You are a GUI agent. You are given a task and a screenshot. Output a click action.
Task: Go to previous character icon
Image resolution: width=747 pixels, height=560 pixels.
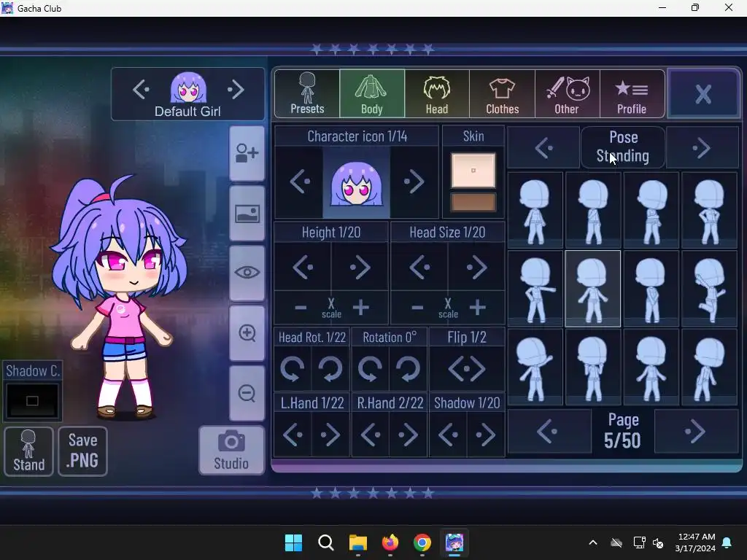click(x=300, y=182)
